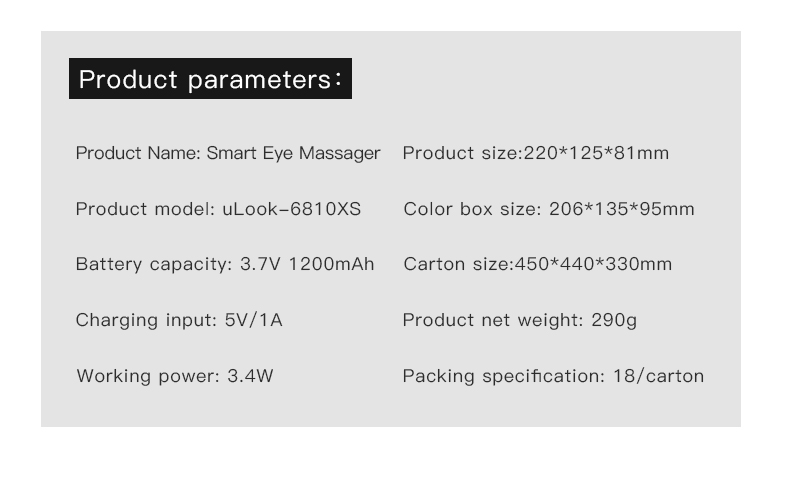Select the Working power 3.4W text
The image size is (790, 482).
175,376
